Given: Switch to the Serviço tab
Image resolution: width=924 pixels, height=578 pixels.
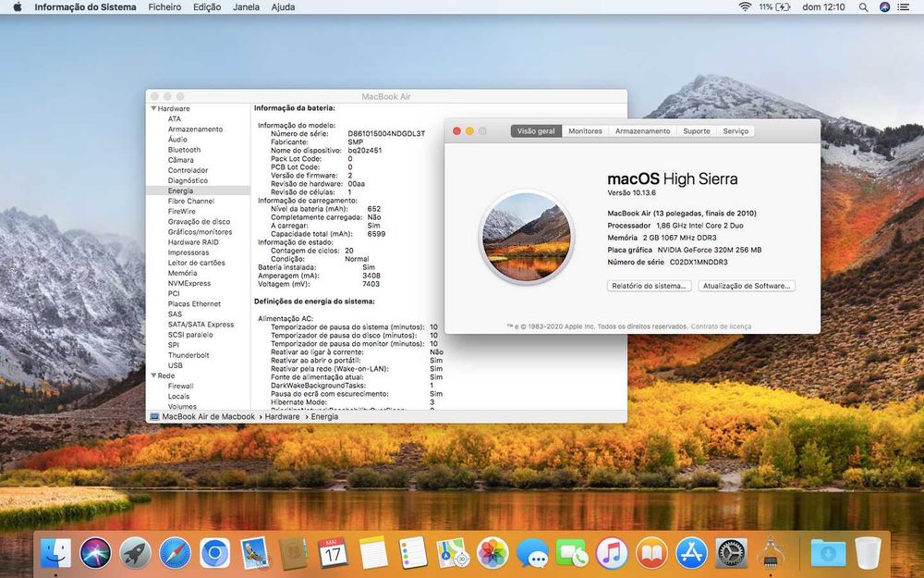Looking at the screenshot, I should [736, 131].
